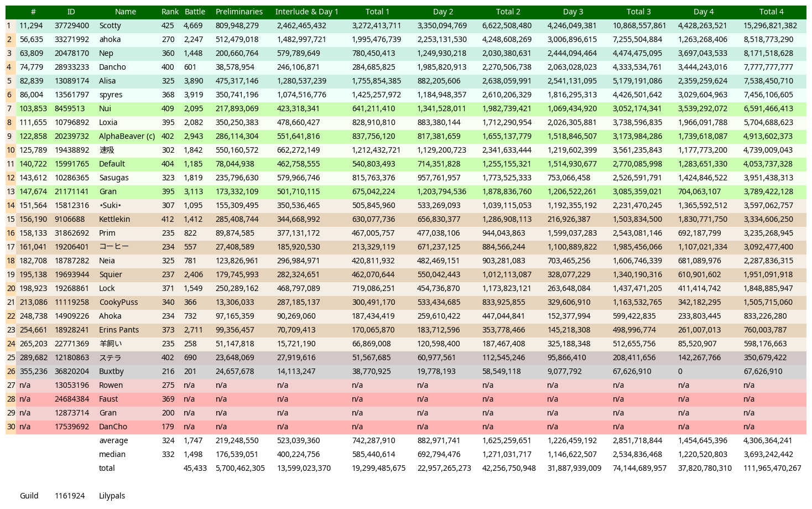Click the 'Interlude & Day 1' header
The image size is (812, 509).
(306, 12)
